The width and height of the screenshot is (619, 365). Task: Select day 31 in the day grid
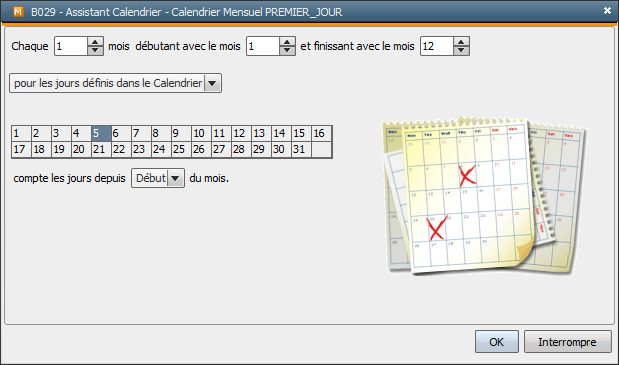click(x=301, y=149)
